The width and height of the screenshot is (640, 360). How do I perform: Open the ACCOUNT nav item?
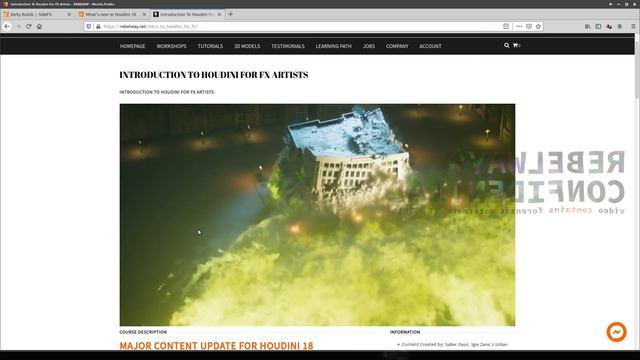click(x=430, y=46)
